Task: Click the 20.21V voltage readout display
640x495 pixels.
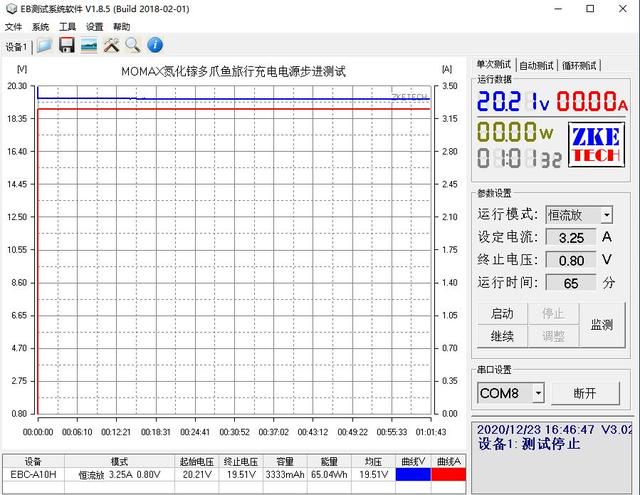Action: click(513, 101)
